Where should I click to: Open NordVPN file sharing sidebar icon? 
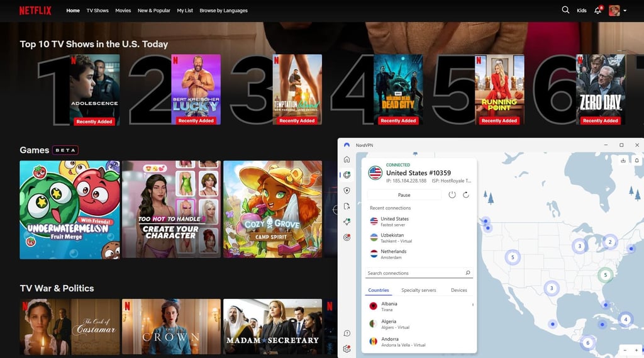point(347,206)
